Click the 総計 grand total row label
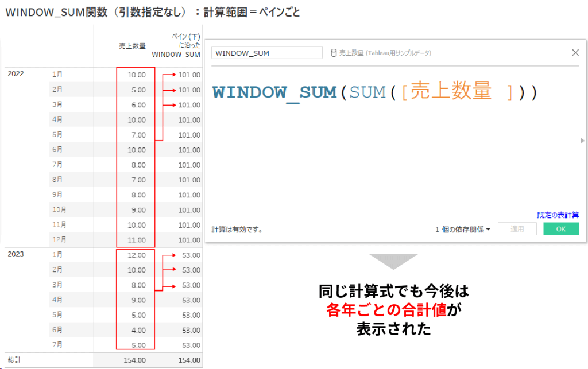Screen dimensions: 588x369 [14, 358]
